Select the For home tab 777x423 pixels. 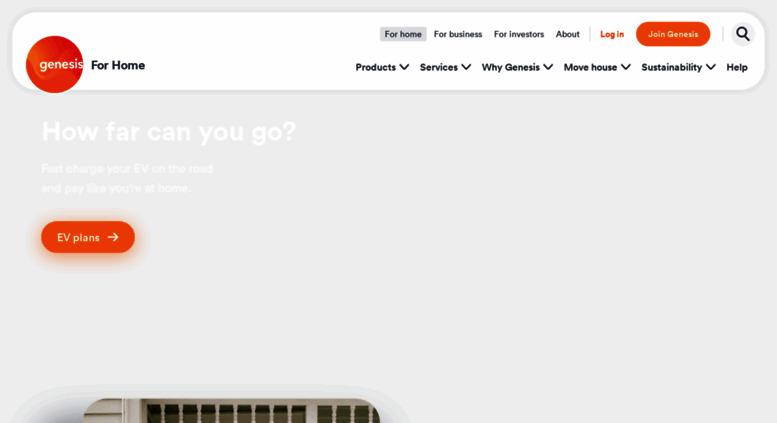pyautogui.click(x=403, y=34)
